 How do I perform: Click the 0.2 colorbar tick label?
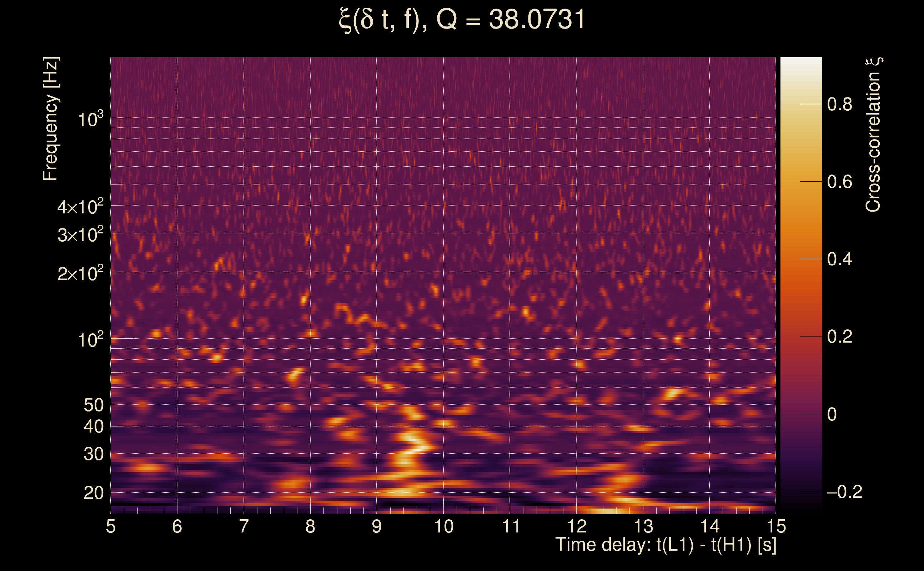[x=839, y=337]
